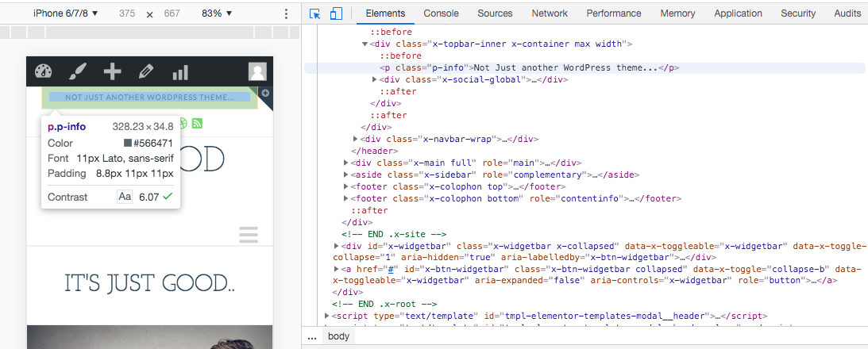Select the ::before line above p-info

click(x=401, y=56)
